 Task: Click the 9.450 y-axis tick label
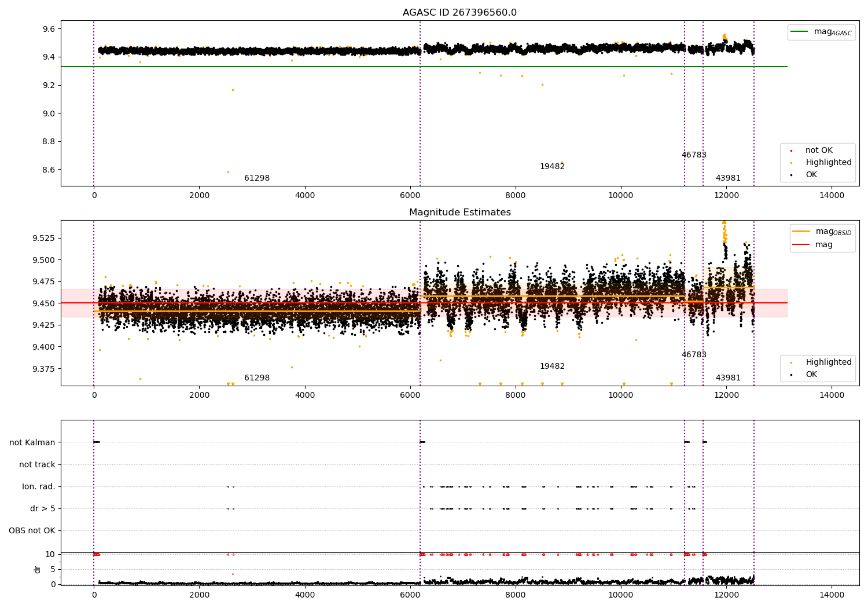click(44, 303)
